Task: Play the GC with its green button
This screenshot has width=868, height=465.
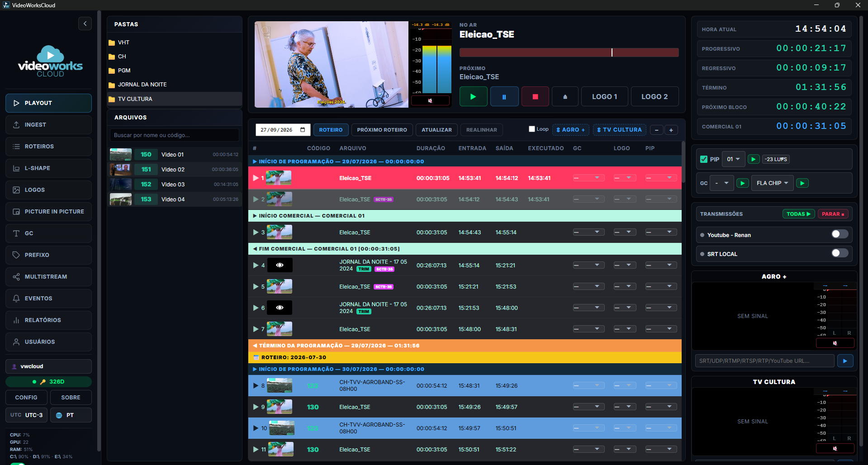Action: pyautogui.click(x=742, y=183)
